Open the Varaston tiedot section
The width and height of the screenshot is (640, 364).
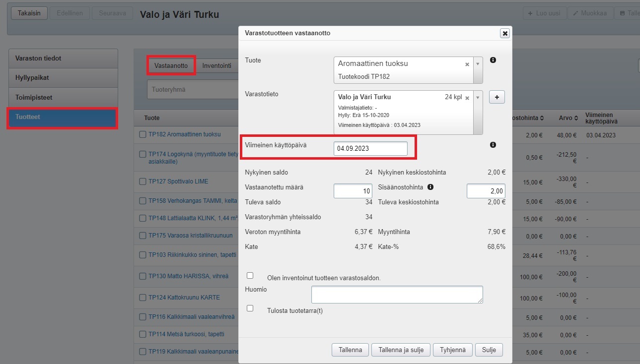tap(64, 59)
